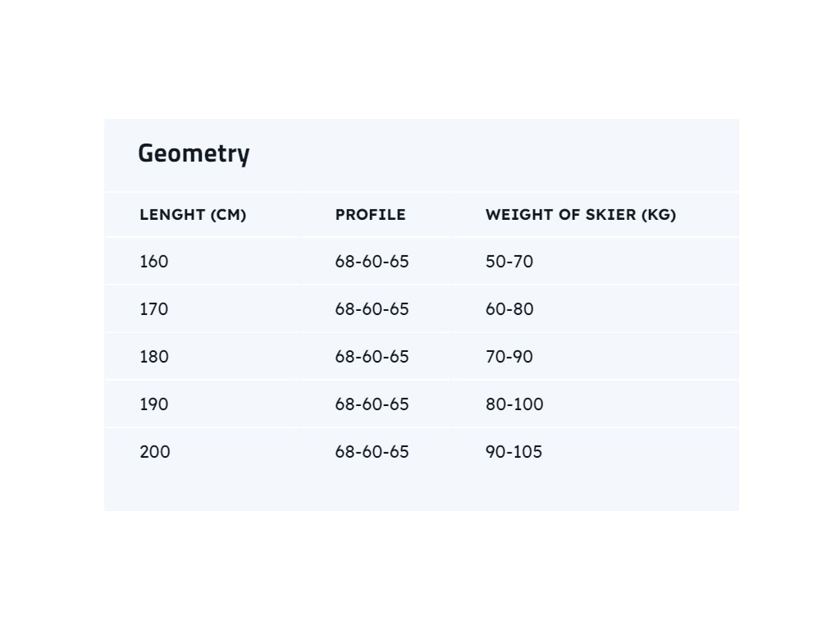Click the 170 length cell
840x630 pixels.
154,309
